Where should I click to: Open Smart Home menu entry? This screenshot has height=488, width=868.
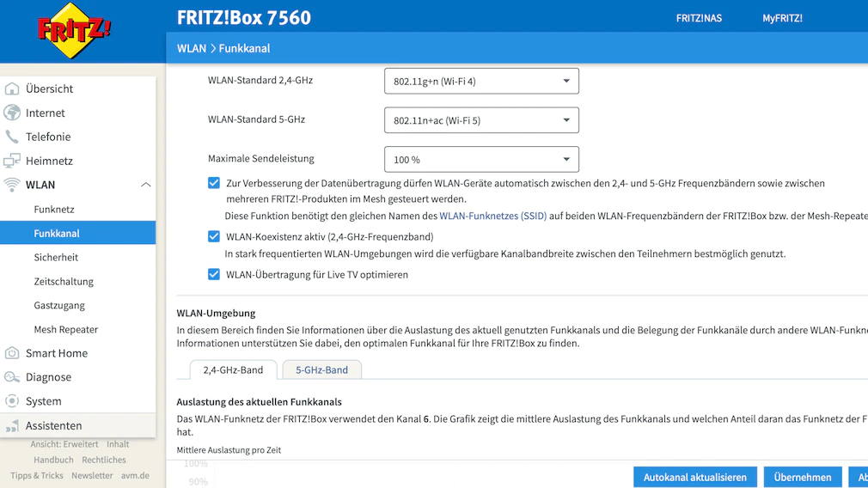pyautogui.click(x=57, y=353)
